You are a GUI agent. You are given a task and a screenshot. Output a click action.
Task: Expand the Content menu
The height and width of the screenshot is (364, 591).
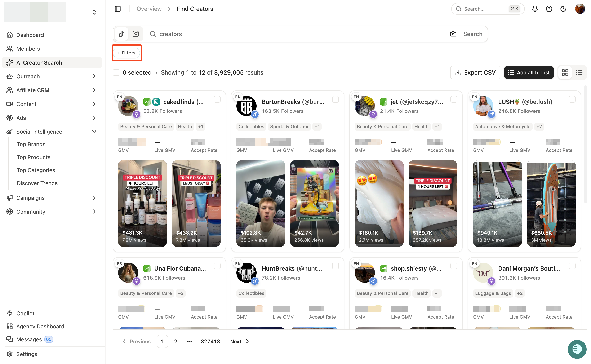pyautogui.click(x=94, y=104)
